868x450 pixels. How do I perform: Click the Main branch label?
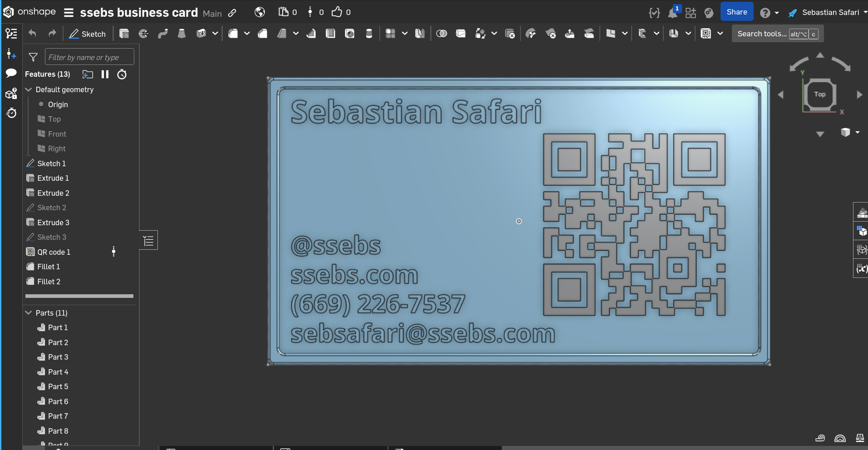click(x=212, y=14)
